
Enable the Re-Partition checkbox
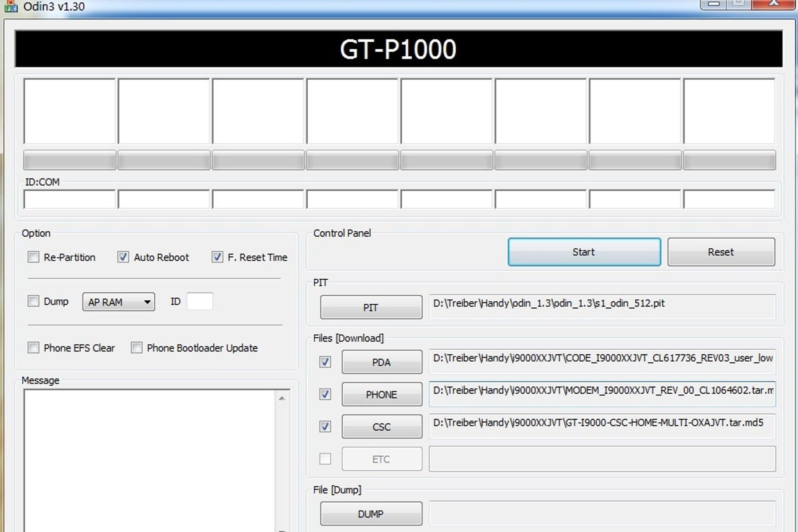click(33, 257)
